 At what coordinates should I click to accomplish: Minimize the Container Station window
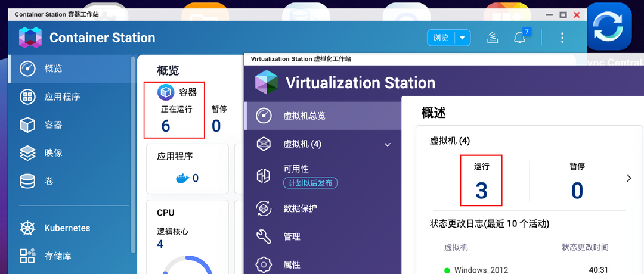pos(550,15)
